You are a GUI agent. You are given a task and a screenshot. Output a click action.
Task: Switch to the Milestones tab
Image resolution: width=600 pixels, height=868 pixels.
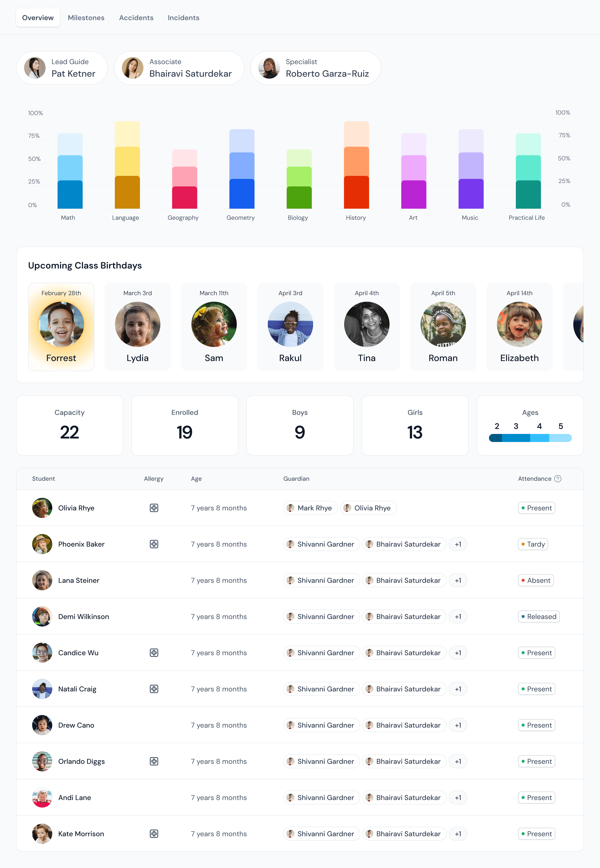[86, 18]
